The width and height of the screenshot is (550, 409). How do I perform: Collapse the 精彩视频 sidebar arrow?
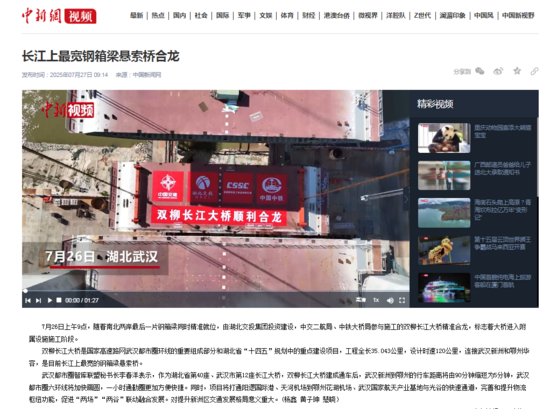click(406, 199)
